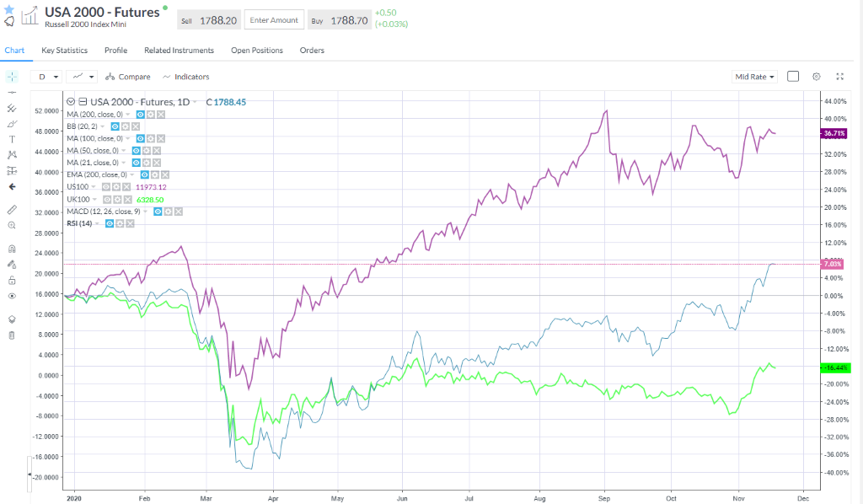Toggle visibility of the MA (200, close, 0) indicator
Screen dimensions: 863x504
pyautogui.click(x=139, y=115)
